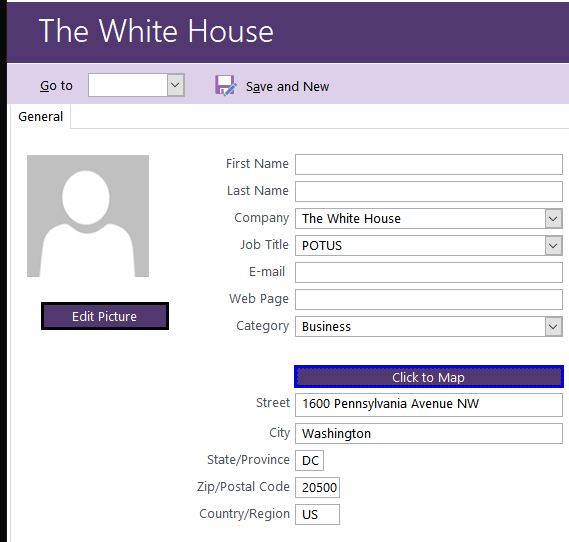Screen dimensions: 569x542
Task: Click the contact placeholder picture
Action: 88,216
